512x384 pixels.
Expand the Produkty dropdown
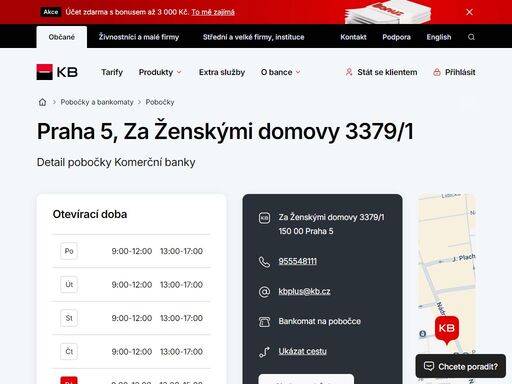click(x=160, y=72)
